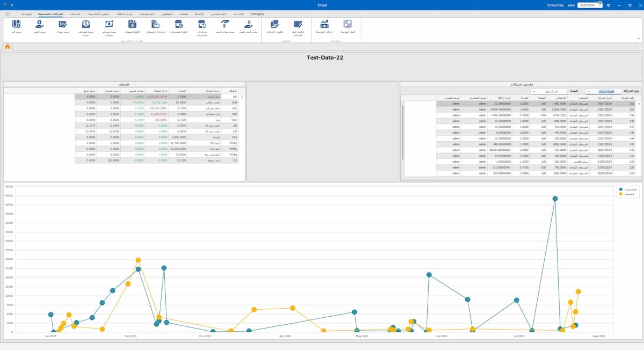Open سند مصاريف نثرية expenses voucher icon
Screen dimensions: 644x350
tap(86, 24)
